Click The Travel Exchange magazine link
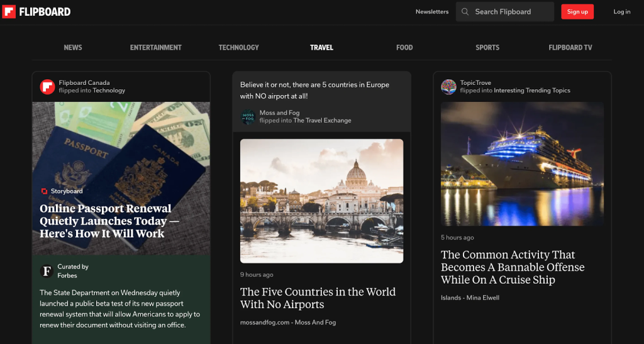The height and width of the screenshot is (344, 644). click(x=322, y=120)
